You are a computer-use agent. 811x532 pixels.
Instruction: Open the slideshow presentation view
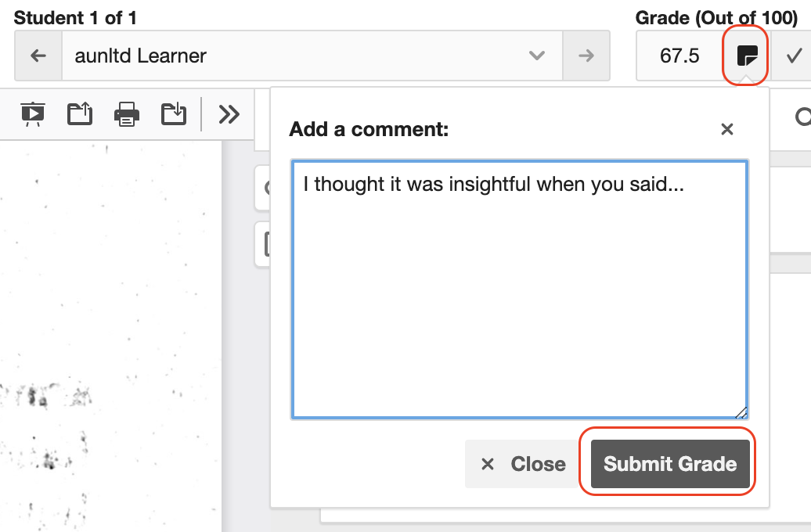[32, 113]
